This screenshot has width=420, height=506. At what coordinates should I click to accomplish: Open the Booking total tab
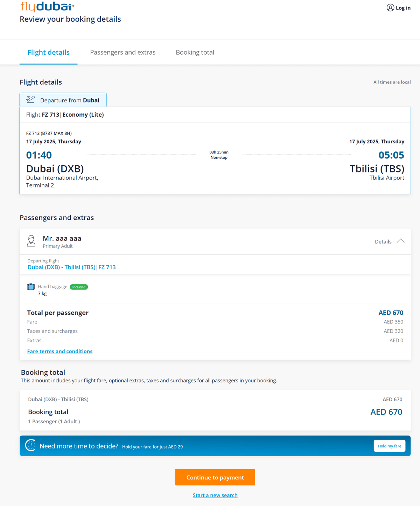(195, 52)
